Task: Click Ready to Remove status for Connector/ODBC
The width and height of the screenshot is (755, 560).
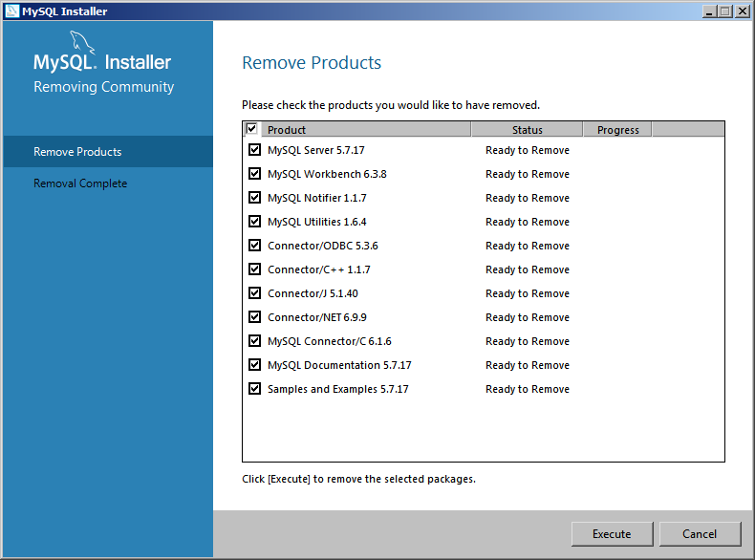Action: 528,246
